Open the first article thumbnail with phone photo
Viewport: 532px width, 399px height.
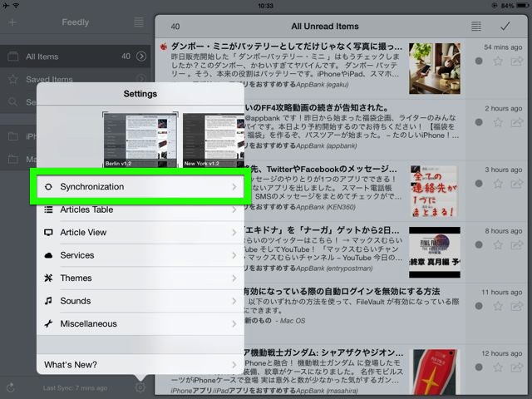click(x=435, y=68)
